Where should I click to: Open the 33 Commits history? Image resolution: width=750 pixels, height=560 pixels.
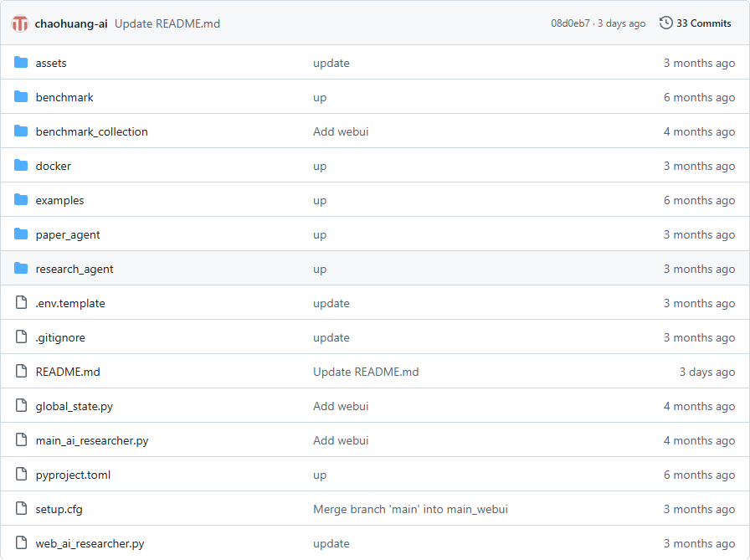(703, 23)
